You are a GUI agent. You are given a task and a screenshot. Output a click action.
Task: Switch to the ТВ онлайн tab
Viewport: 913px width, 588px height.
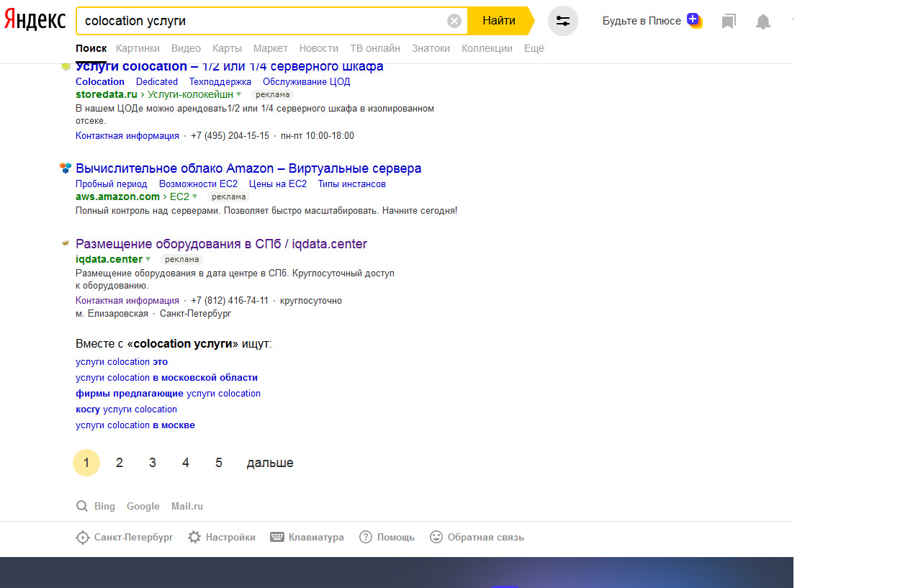(x=375, y=48)
